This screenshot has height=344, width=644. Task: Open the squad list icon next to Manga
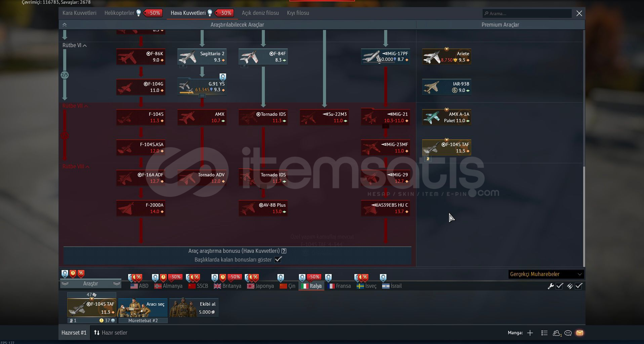(x=545, y=333)
